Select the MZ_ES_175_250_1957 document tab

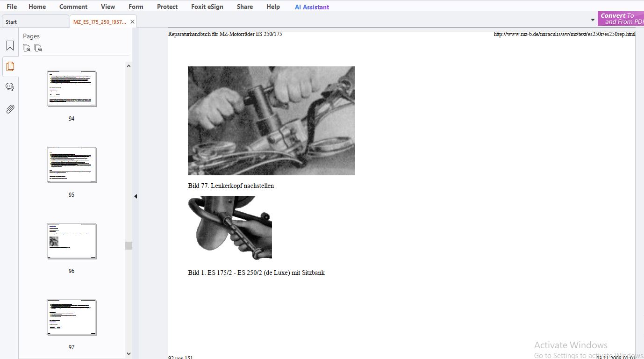[100, 22]
